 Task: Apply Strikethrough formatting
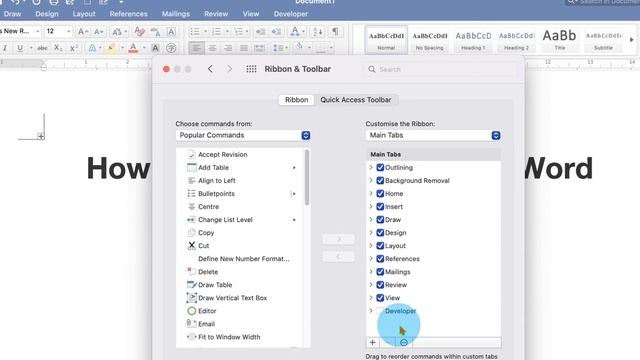pos(42,48)
